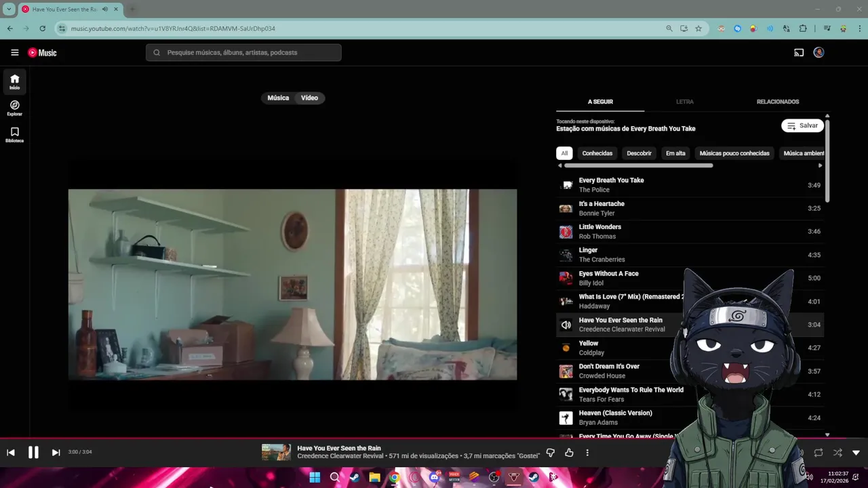Open Chrome media controls icon
The image size is (868, 488).
827,28
